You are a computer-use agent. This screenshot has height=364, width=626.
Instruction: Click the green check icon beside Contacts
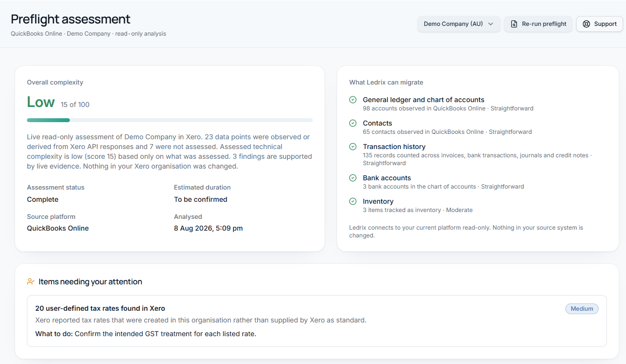coord(353,123)
